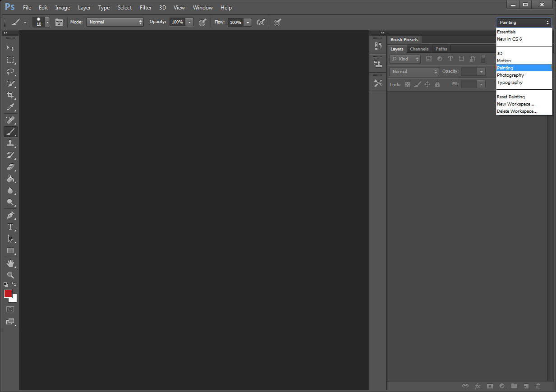
Task: Click the red foreground color swatch
Action: click(x=8, y=294)
